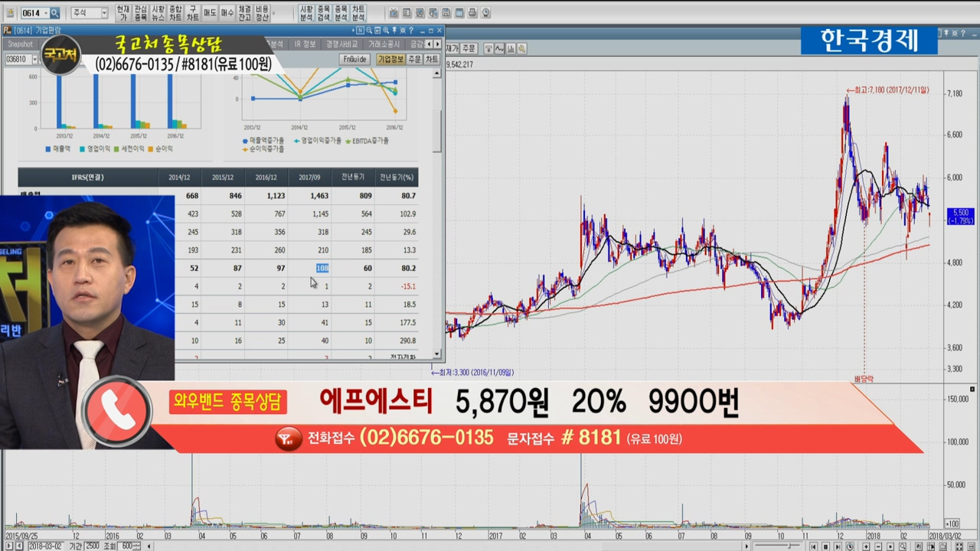Image resolution: width=980 pixels, height=551 pixels.
Task: Open 차트분석 from the toolbar
Action: (x=358, y=13)
